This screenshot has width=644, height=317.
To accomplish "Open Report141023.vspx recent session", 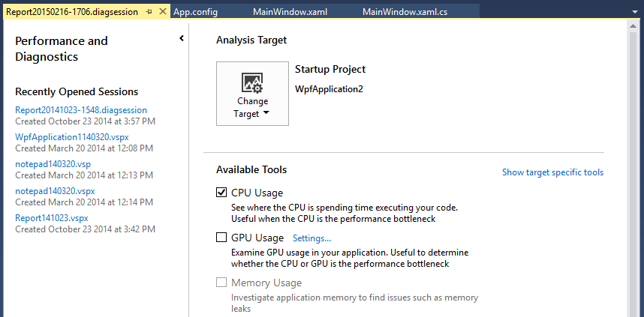I will pyautogui.click(x=52, y=218).
